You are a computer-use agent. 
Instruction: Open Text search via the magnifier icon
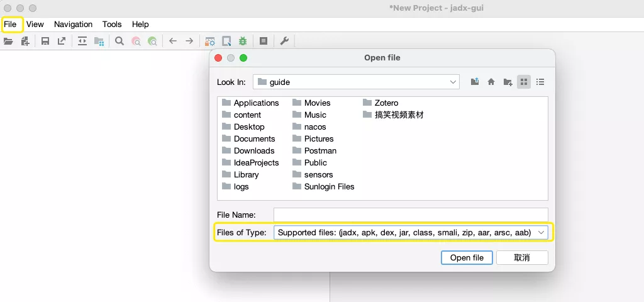(119, 41)
